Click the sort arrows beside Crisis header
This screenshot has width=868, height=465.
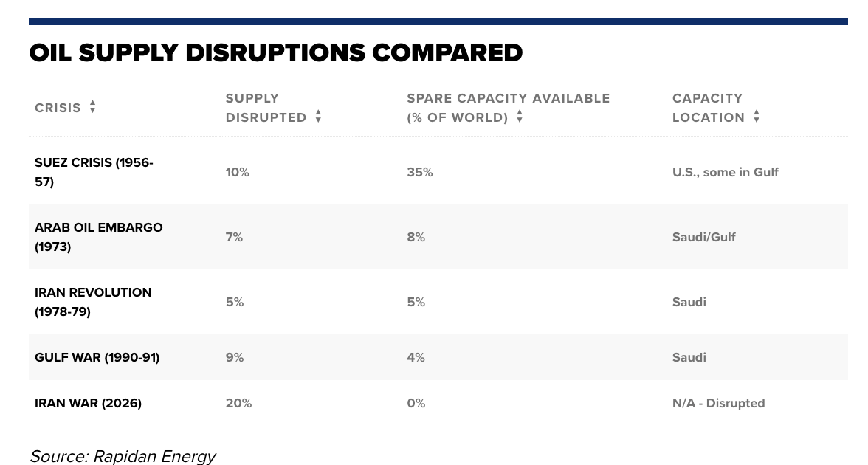(x=92, y=107)
